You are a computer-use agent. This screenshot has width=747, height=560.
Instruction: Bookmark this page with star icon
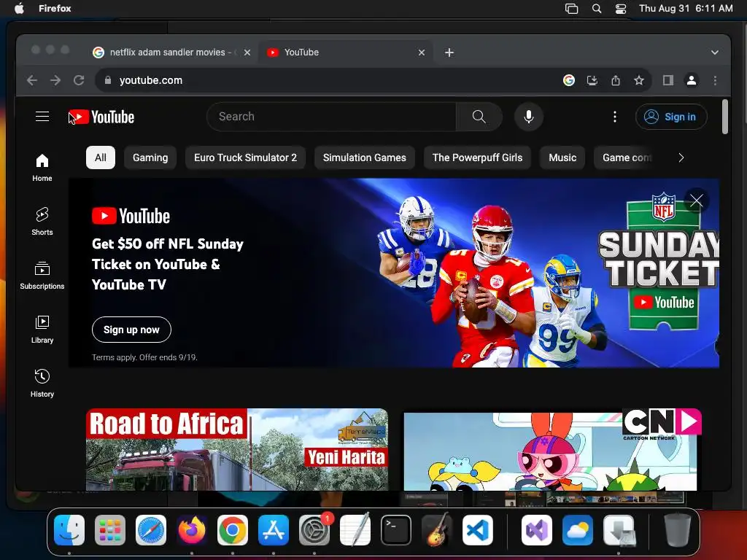pyautogui.click(x=639, y=80)
